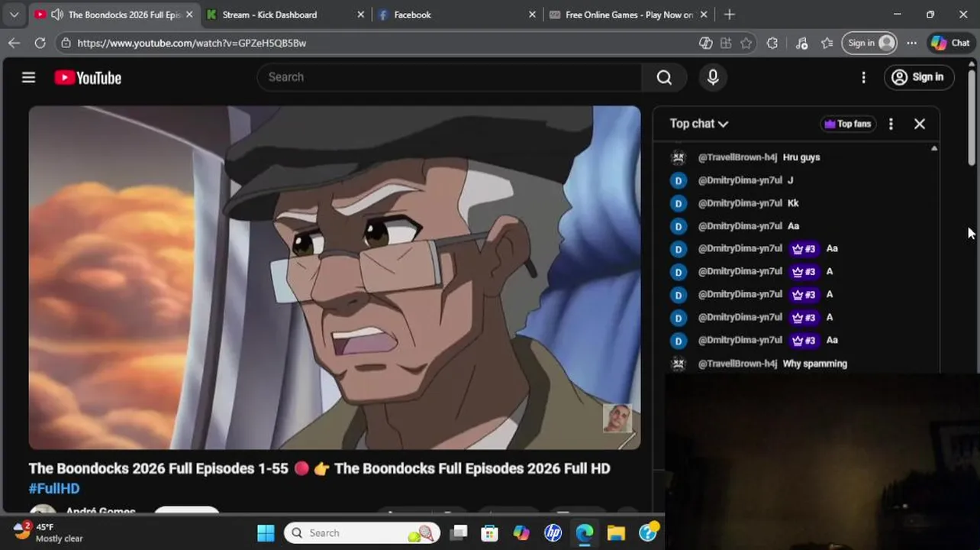The height and width of the screenshot is (550, 980).
Task: Click @TravellBrown-h4j on the Hru guys message
Action: (x=737, y=157)
